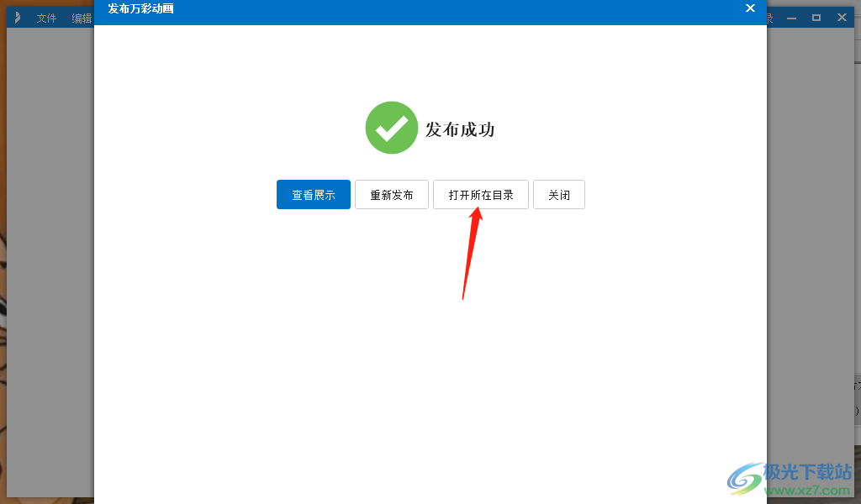Image resolution: width=861 pixels, height=504 pixels.
Task: Maximize the main application window
Action: [816, 18]
